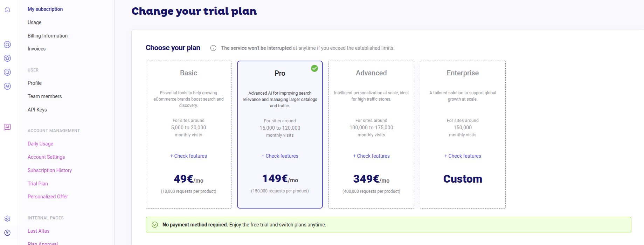Open the Personalized Offer link
The height and width of the screenshot is (245, 644).
pos(48,197)
